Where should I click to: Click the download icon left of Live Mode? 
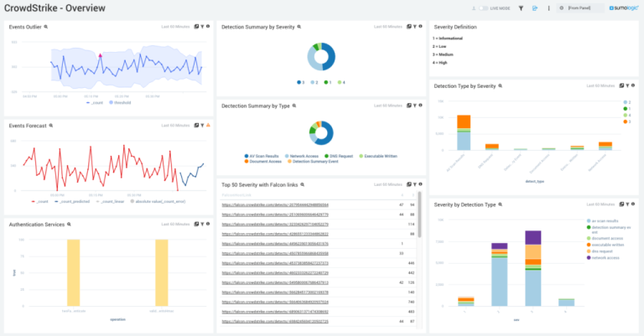(x=474, y=8)
